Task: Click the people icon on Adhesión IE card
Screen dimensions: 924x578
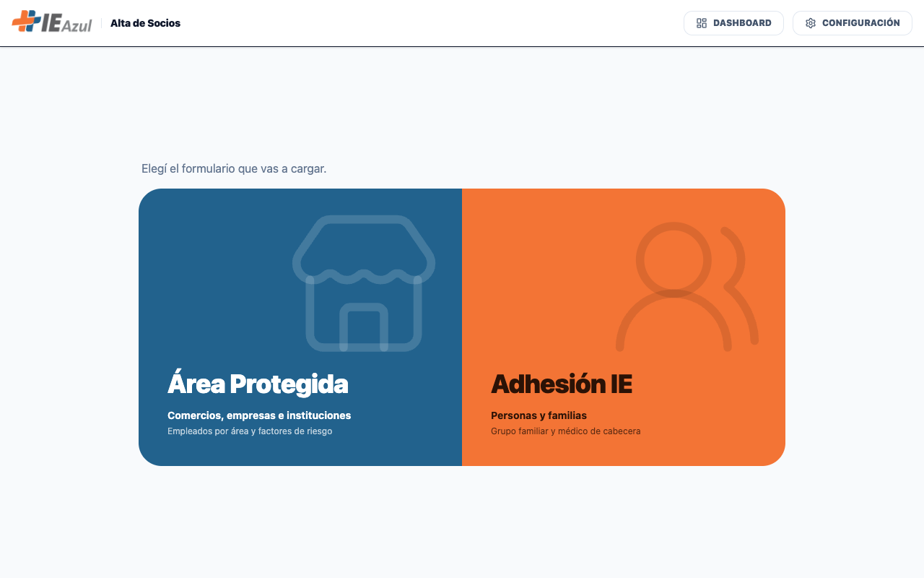Action: (687, 287)
